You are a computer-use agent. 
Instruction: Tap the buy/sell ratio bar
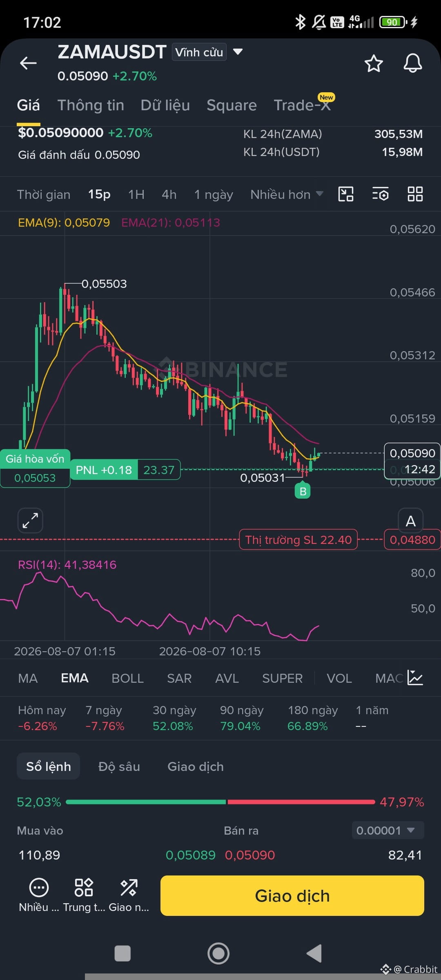220,802
